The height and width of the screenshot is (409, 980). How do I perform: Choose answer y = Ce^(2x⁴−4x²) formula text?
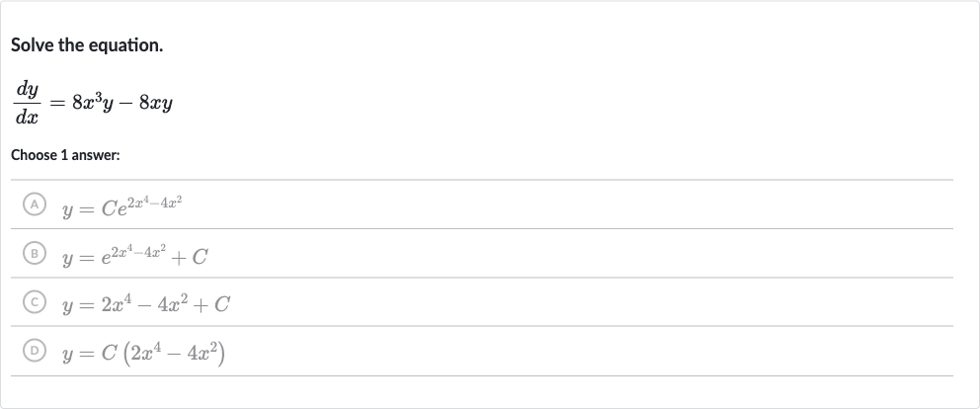point(122,206)
